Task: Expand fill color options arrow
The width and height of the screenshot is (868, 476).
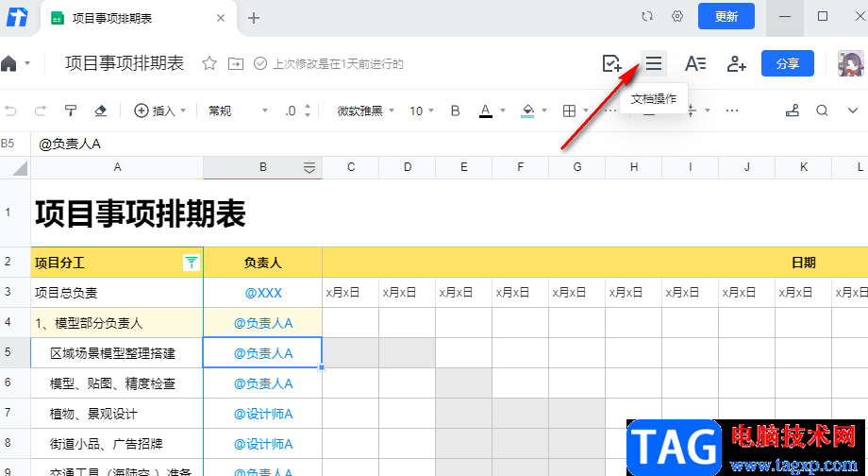Action: [544, 110]
